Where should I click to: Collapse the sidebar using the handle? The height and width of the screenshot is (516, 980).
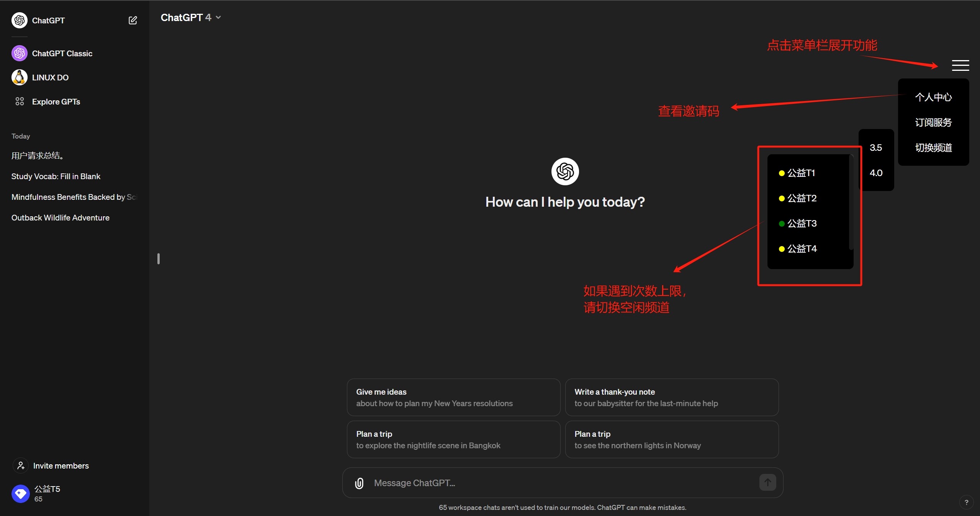click(159, 259)
